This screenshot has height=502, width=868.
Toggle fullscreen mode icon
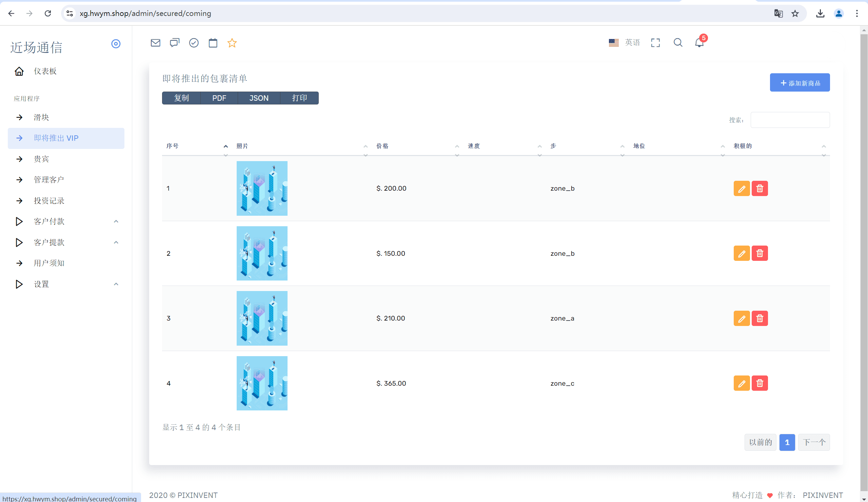[655, 43]
